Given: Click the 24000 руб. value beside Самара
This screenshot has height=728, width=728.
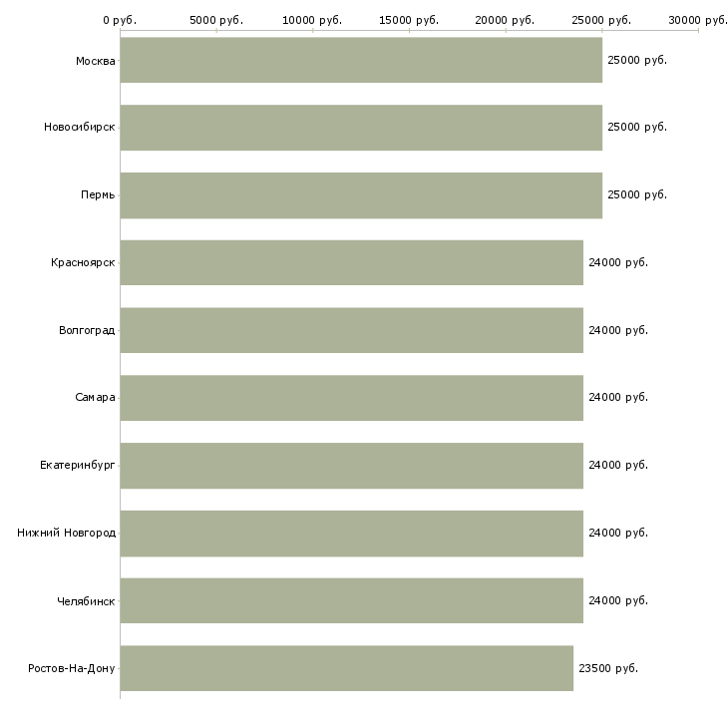Looking at the screenshot, I should click(618, 397).
